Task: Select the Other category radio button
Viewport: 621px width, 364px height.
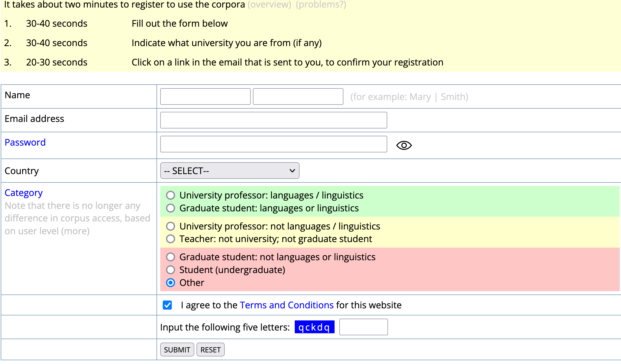Action: point(171,283)
